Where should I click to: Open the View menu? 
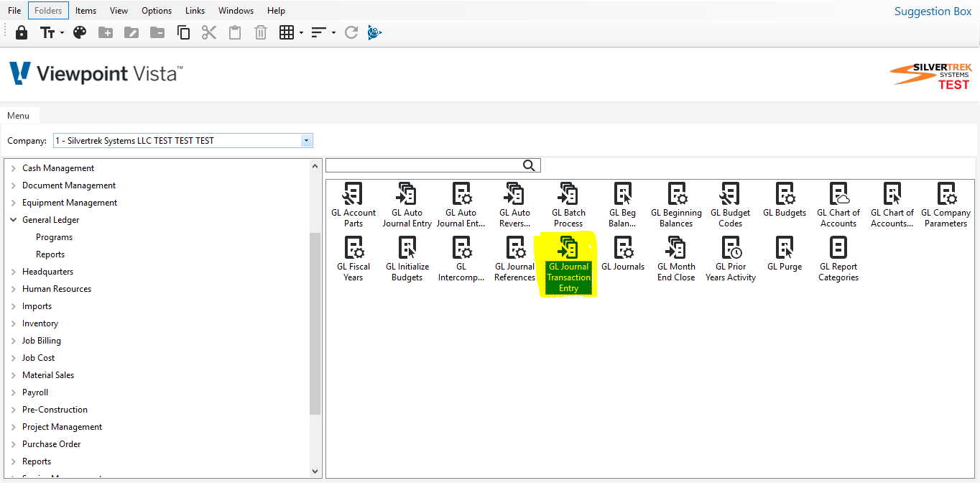click(119, 11)
